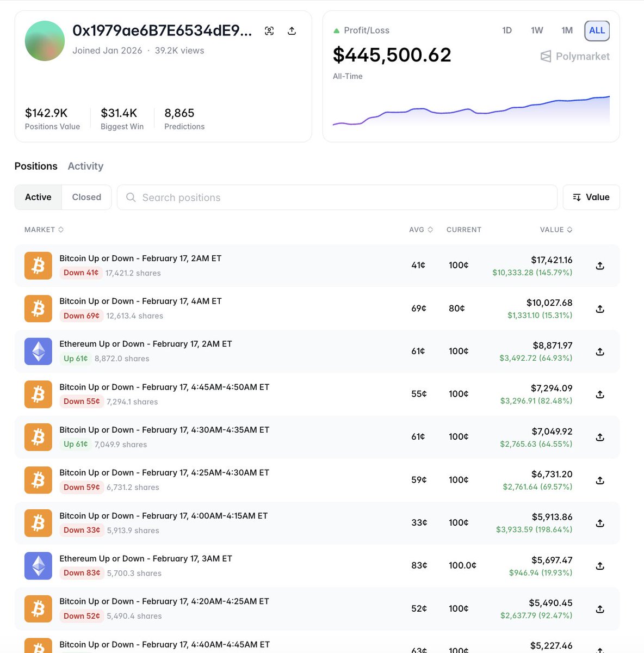
Task: Click the Down 33¢ outcome badge
Action: click(x=82, y=530)
